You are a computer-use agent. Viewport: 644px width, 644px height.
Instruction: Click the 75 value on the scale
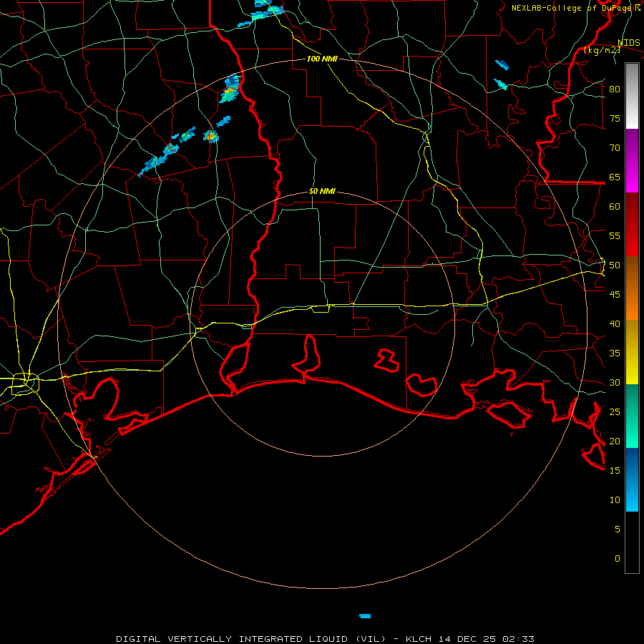[x=615, y=118]
